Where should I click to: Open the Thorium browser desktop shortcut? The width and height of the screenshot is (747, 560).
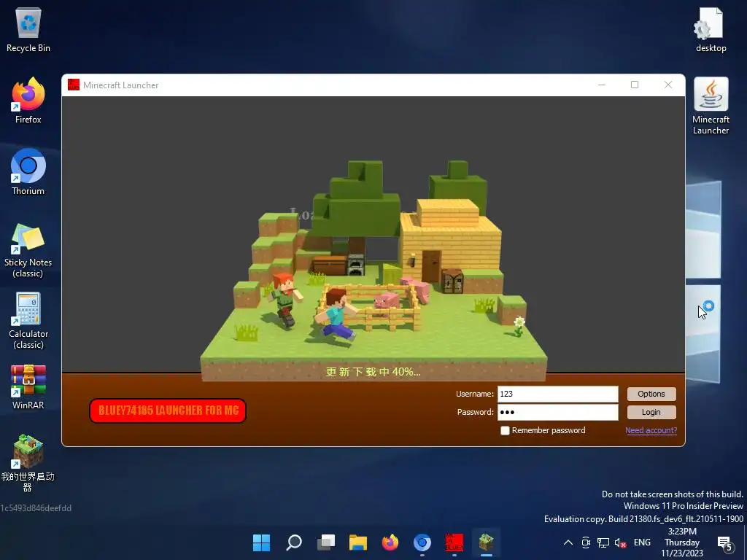click(28, 172)
